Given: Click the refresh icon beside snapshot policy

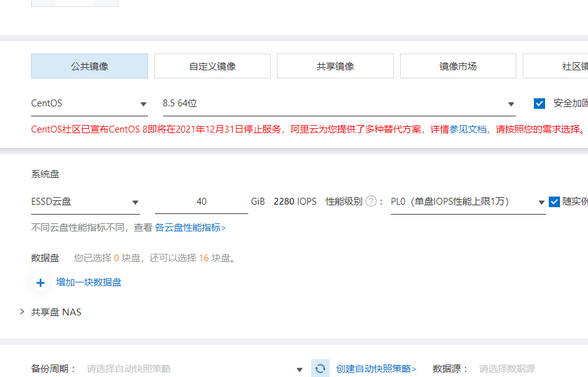Looking at the screenshot, I should pos(320,368).
